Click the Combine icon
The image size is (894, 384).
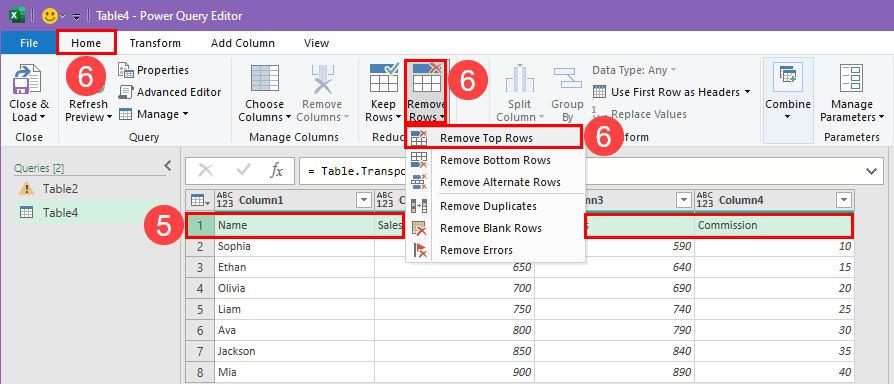click(788, 76)
